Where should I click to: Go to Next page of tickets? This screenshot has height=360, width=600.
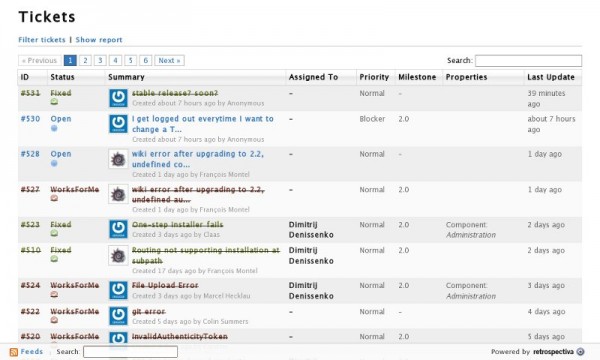coord(170,60)
